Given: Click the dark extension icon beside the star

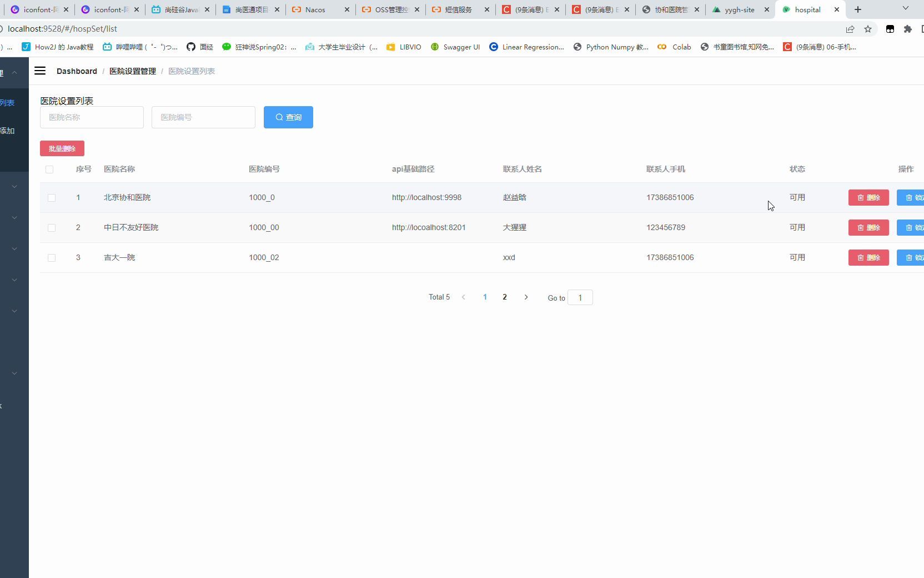Looking at the screenshot, I should 890,29.
